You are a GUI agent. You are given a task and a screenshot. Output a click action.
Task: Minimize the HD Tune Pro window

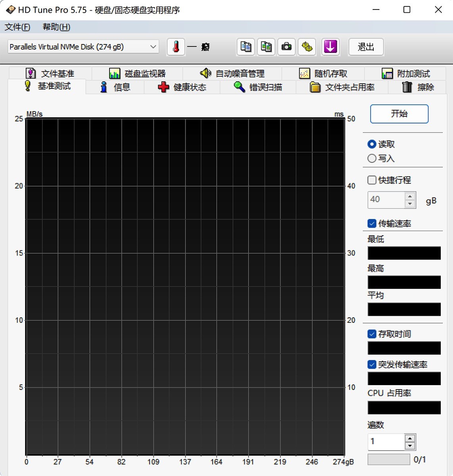376,10
